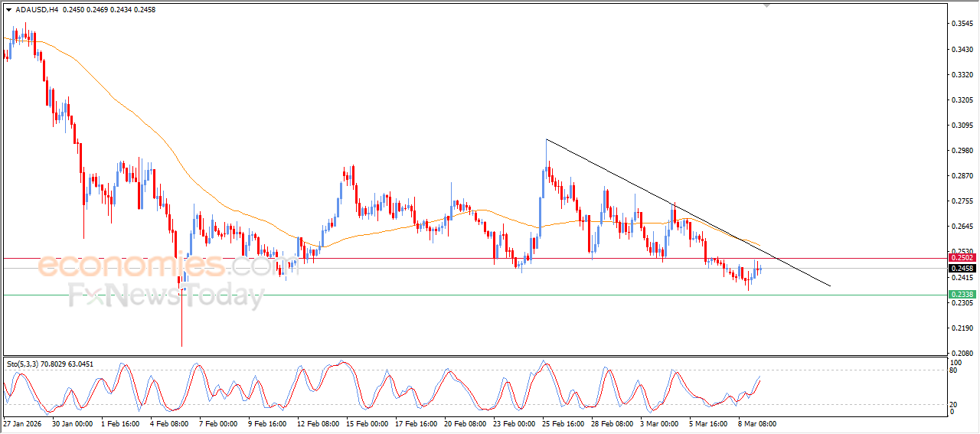Click the 15 Feb 00:00 time label
The height and width of the screenshot is (434, 980).
[367, 423]
